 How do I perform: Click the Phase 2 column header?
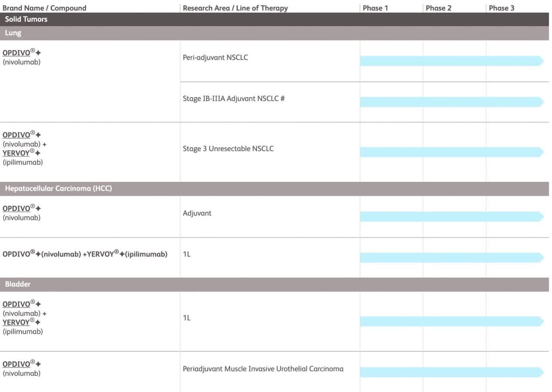coord(439,8)
